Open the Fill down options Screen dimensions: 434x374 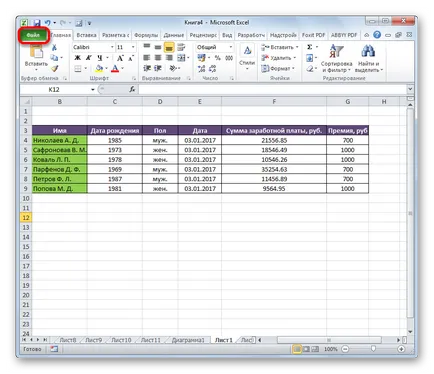coord(310,58)
